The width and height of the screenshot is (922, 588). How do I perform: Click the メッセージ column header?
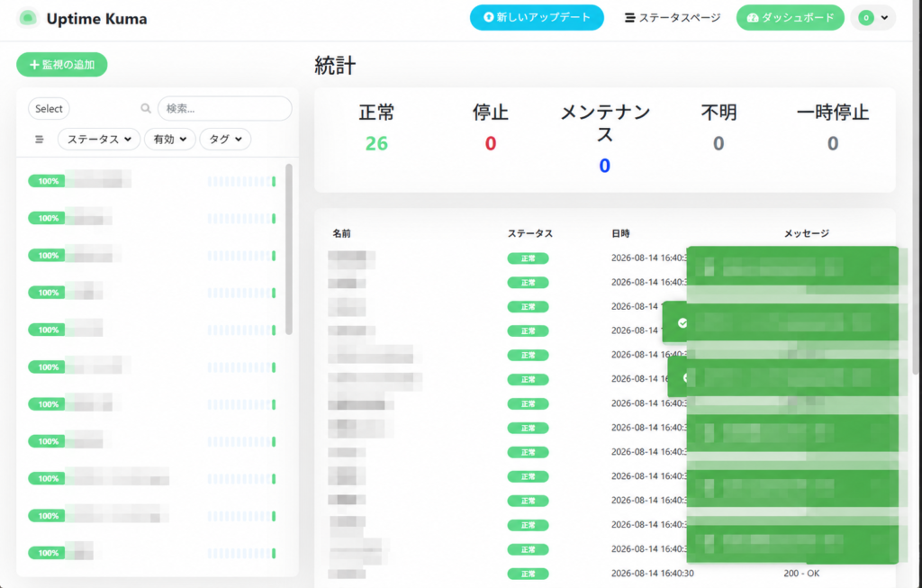coord(806,233)
